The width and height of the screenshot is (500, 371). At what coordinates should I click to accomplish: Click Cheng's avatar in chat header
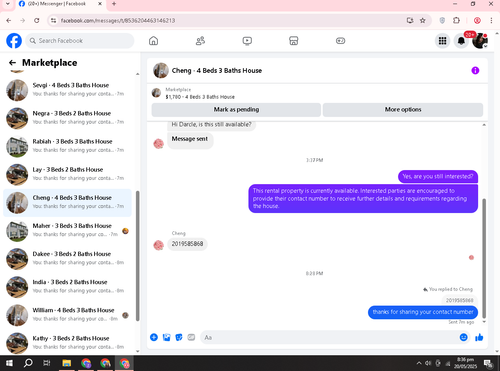pyautogui.click(x=161, y=70)
